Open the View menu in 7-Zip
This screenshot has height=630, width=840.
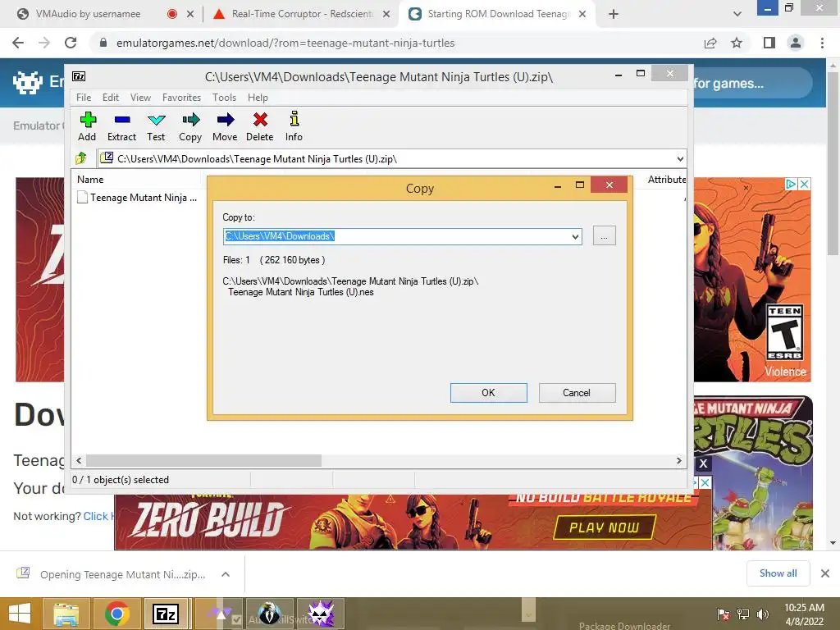(x=140, y=98)
